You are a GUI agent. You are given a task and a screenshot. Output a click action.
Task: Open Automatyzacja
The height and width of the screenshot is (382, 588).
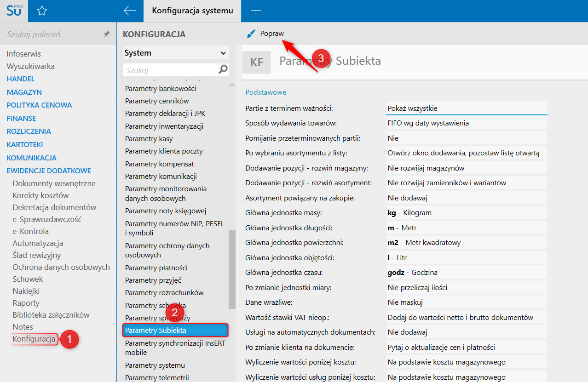(x=38, y=243)
